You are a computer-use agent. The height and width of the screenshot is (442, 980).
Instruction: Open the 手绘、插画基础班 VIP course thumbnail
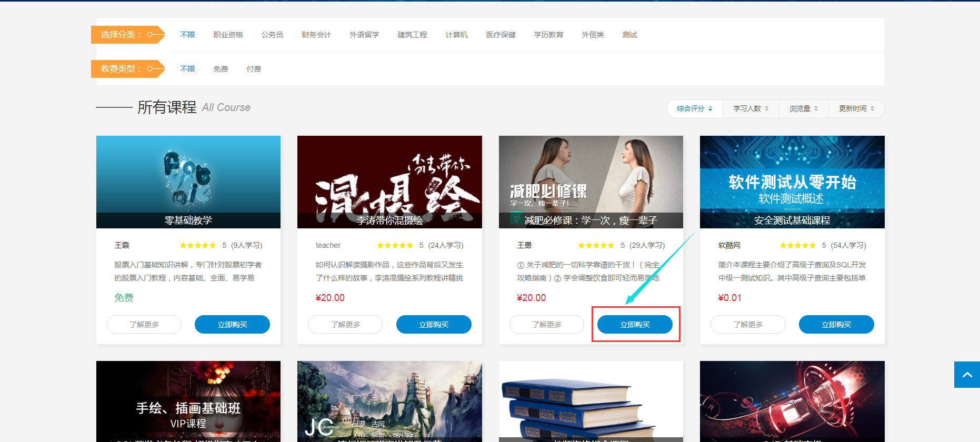click(x=188, y=401)
